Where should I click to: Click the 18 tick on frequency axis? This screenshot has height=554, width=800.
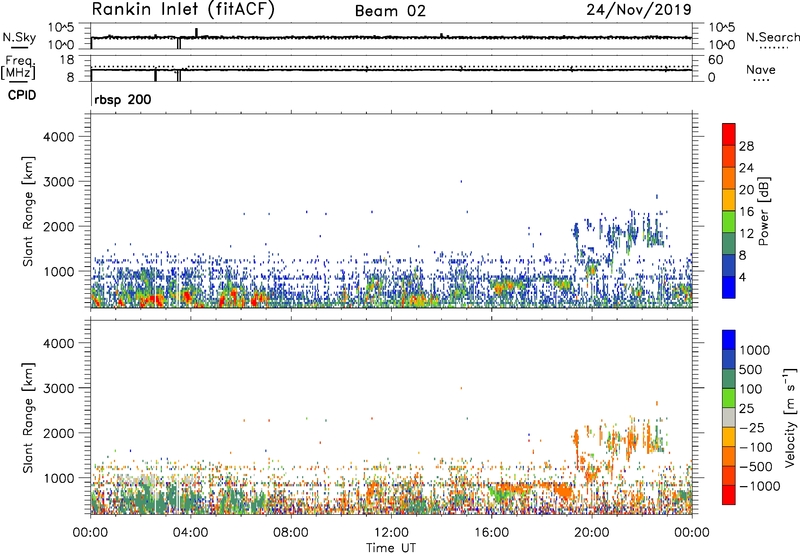click(x=67, y=60)
